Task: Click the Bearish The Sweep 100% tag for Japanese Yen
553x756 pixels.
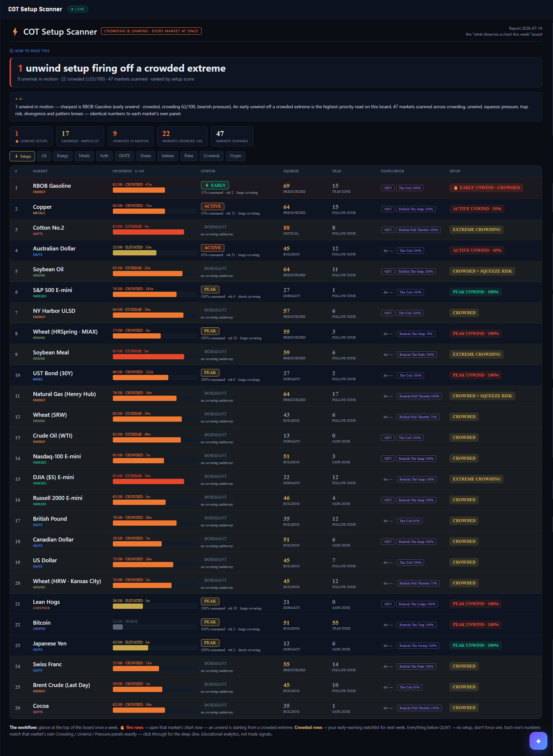Action: coord(418,645)
